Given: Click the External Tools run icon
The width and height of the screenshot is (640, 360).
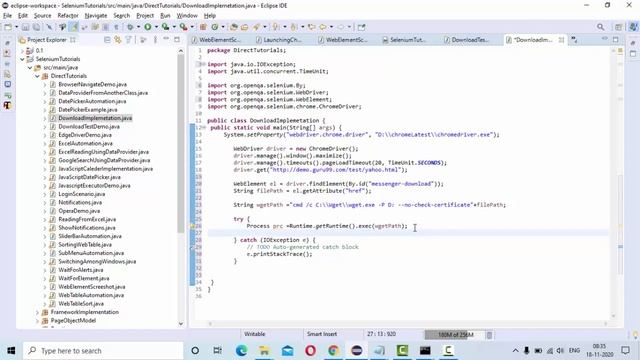Looking at the screenshot, I should tap(183, 27).
